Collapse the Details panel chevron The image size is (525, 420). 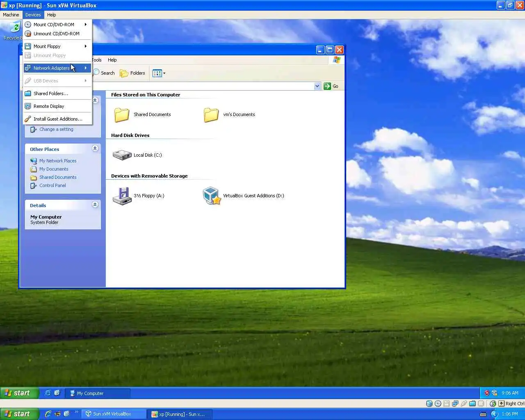(x=95, y=205)
